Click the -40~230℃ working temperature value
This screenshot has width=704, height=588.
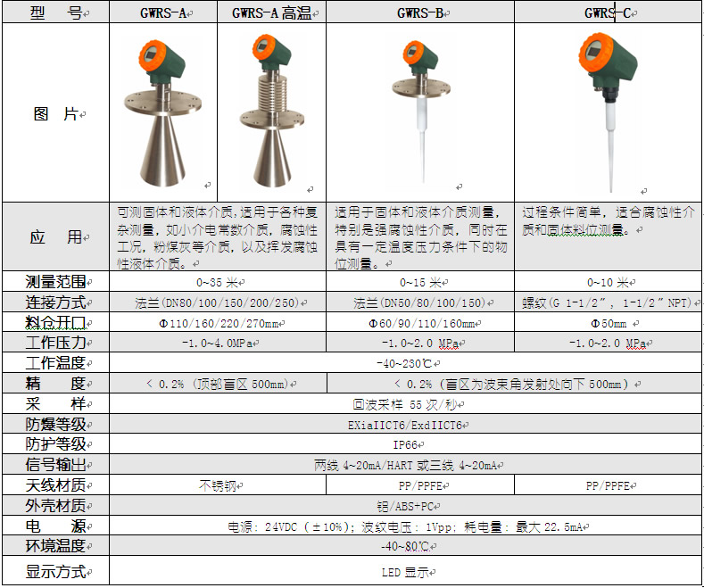click(407, 363)
